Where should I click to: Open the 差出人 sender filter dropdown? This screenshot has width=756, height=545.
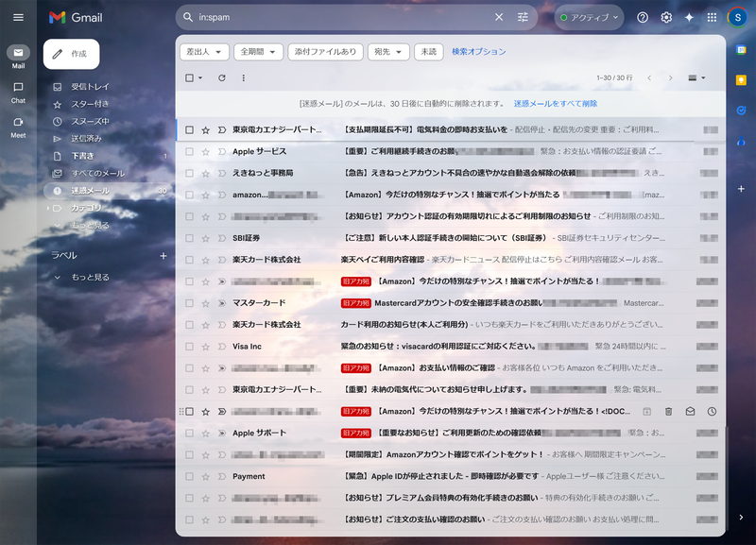(x=204, y=52)
